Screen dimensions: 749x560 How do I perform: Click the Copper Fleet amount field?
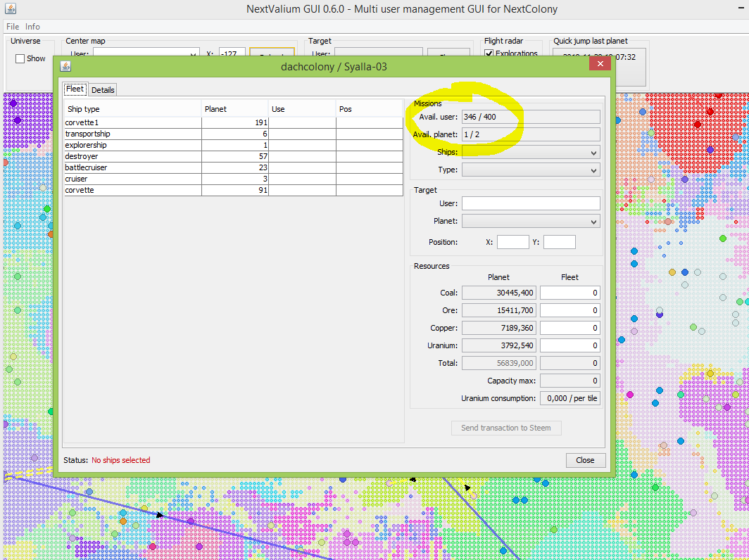click(x=570, y=328)
